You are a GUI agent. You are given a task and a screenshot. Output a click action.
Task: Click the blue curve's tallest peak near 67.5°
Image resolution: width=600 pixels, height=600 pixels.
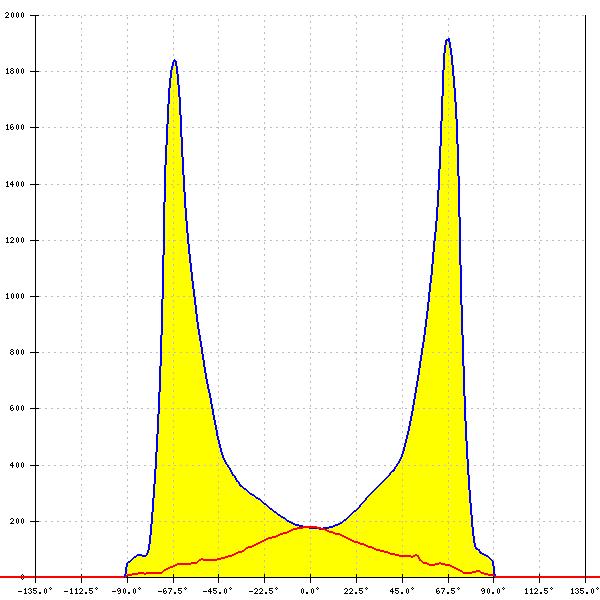click(448, 39)
